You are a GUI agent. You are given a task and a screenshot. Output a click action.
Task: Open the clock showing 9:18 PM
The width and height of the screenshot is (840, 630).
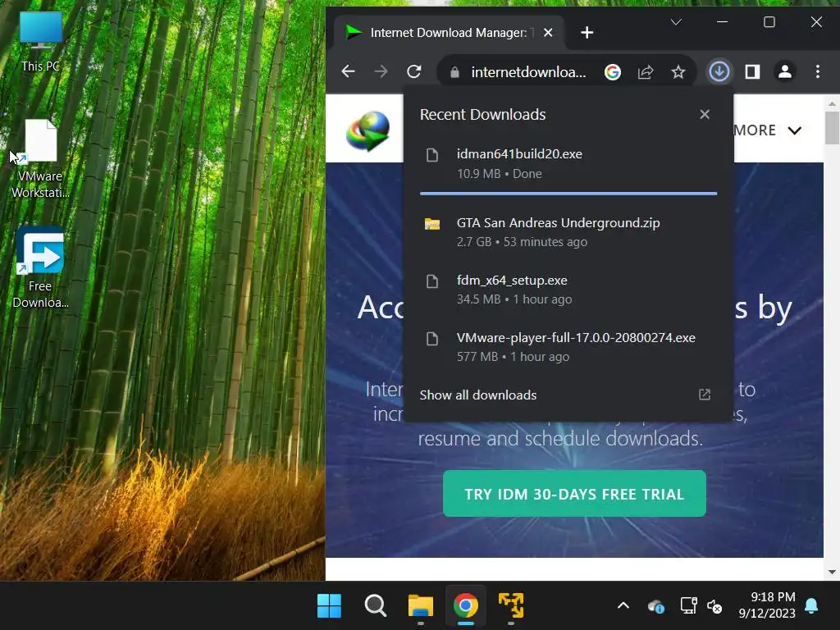(767, 605)
